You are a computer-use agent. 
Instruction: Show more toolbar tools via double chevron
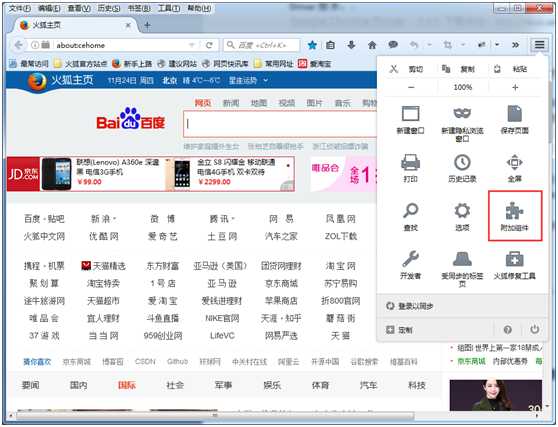pos(515,45)
